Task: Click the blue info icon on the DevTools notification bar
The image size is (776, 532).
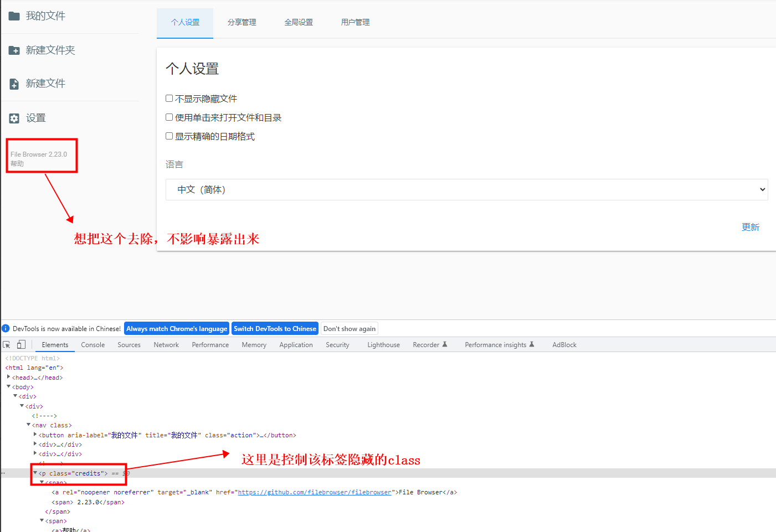Action: tap(5, 328)
